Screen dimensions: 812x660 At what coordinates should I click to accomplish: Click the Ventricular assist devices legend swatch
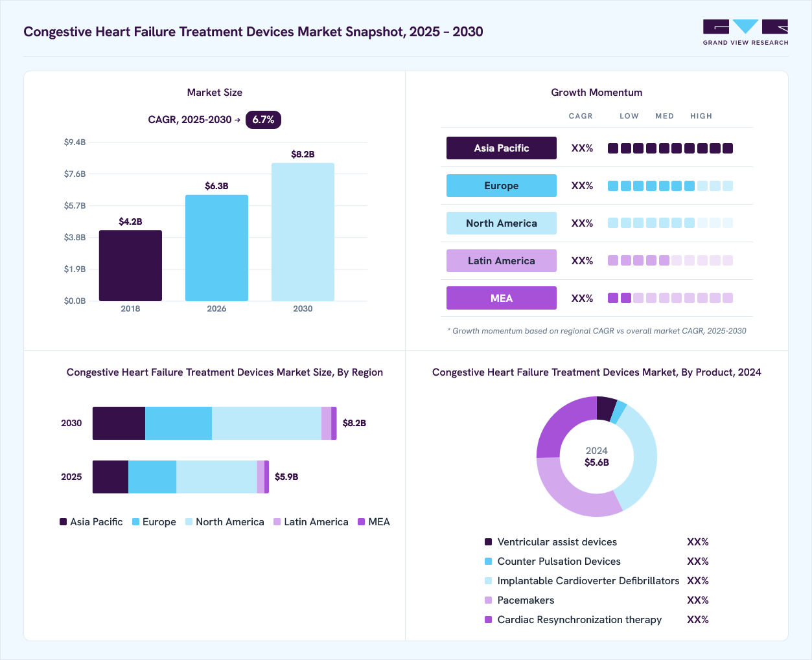pos(489,542)
